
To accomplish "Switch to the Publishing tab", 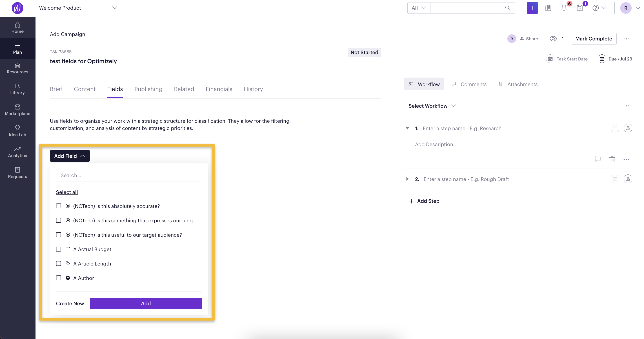I will pos(148,89).
